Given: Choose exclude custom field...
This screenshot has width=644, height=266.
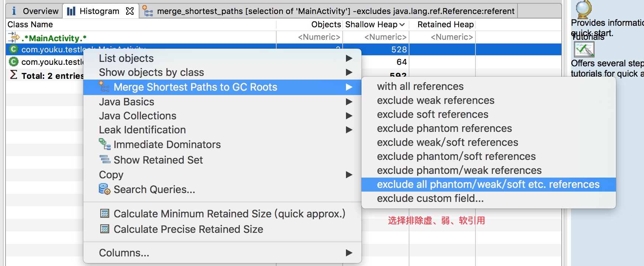Looking at the screenshot, I should click(489, 198).
